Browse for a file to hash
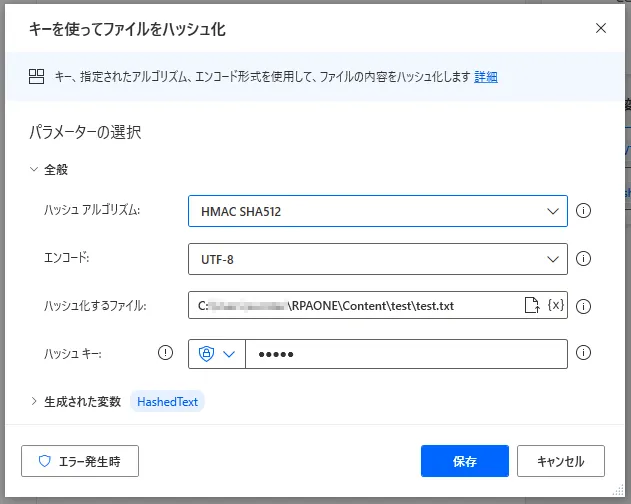This screenshot has height=504, width=631. pos(532,305)
